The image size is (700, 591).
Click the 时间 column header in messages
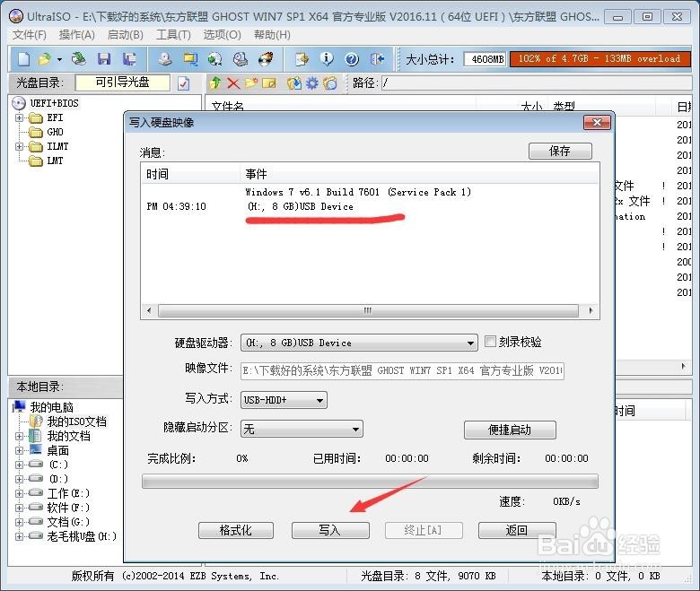point(190,174)
